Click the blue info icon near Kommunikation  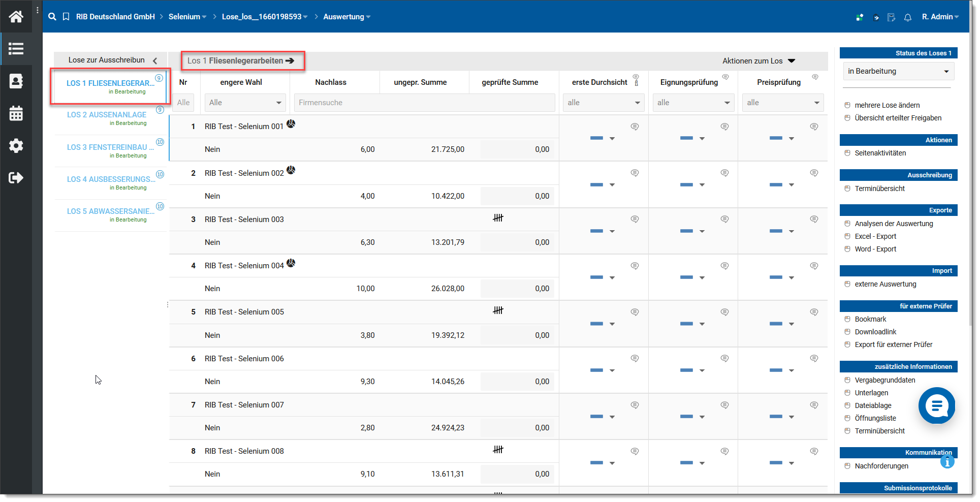point(947,461)
